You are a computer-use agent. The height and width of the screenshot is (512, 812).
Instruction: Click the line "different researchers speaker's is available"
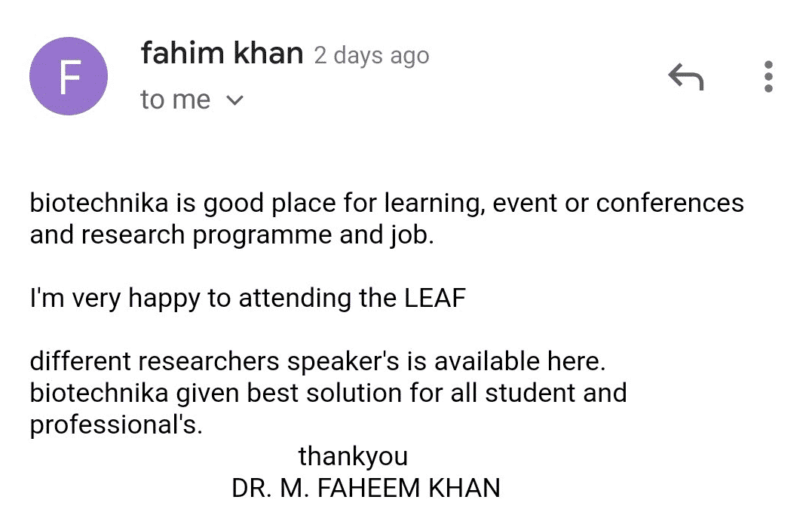(x=317, y=362)
